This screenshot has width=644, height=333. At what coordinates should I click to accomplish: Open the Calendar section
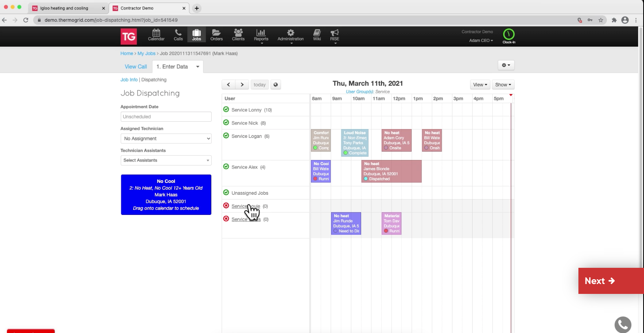tap(156, 35)
